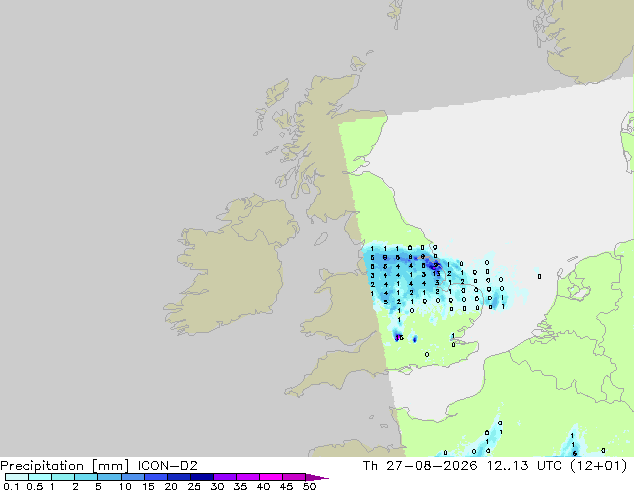
Task: Select the 45–50 mm legend swatch
Action: tap(294, 477)
